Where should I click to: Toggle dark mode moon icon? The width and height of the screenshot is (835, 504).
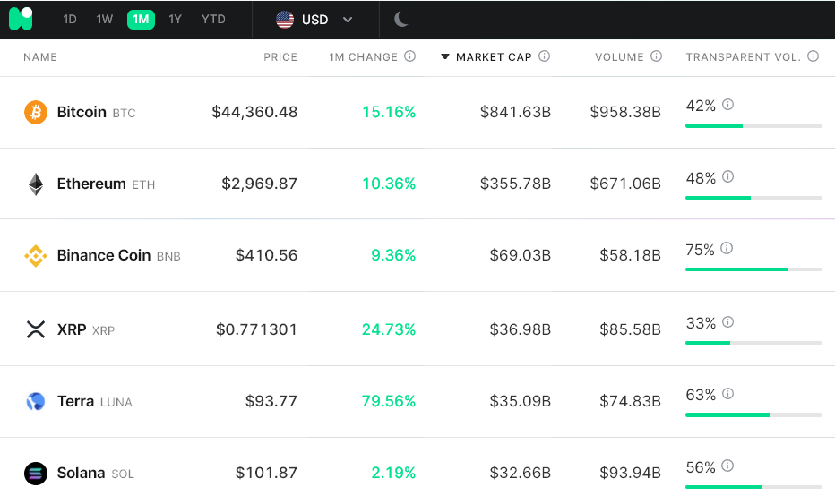(401, 19)
